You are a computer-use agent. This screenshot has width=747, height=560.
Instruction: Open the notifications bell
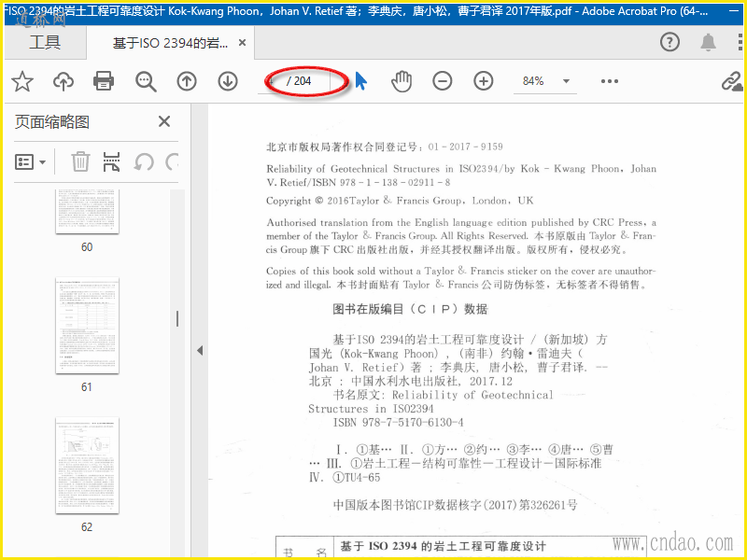(x=708, y=42)
